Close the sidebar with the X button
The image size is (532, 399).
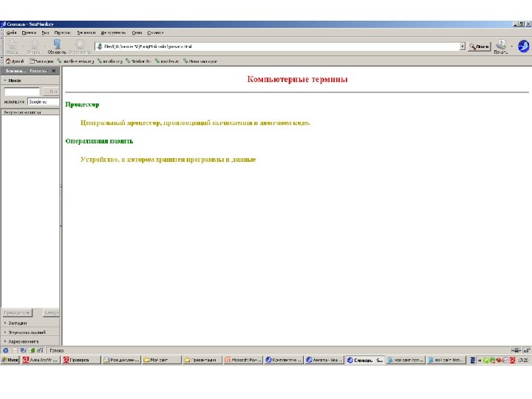pyautogui.click(x=54, y=71)
